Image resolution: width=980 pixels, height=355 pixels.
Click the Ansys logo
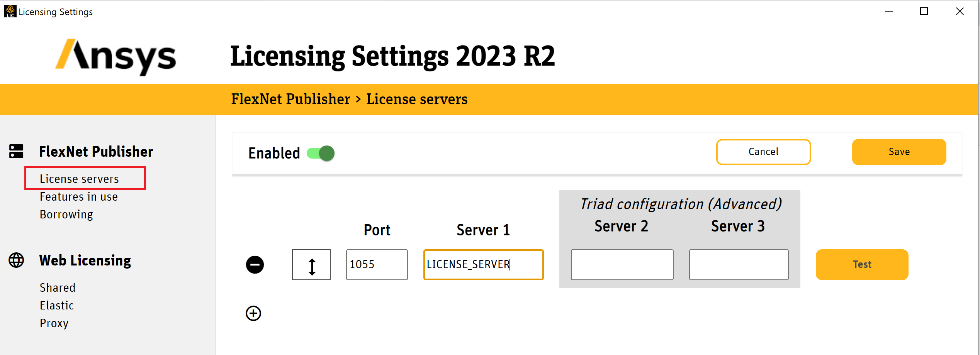point(115,57)
